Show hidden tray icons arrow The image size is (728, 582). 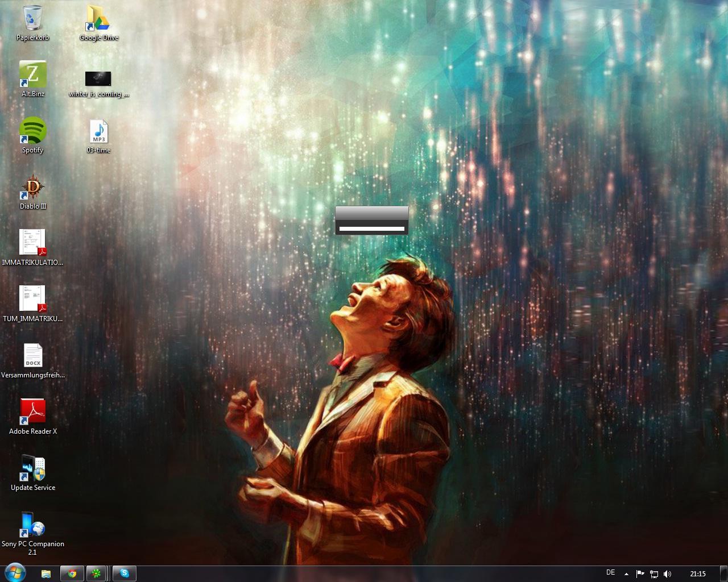626,574
